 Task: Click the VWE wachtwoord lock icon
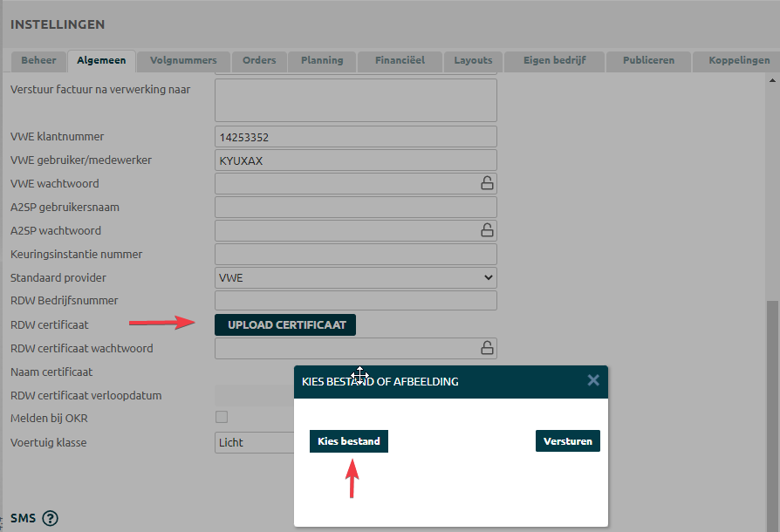coord(487,183)
